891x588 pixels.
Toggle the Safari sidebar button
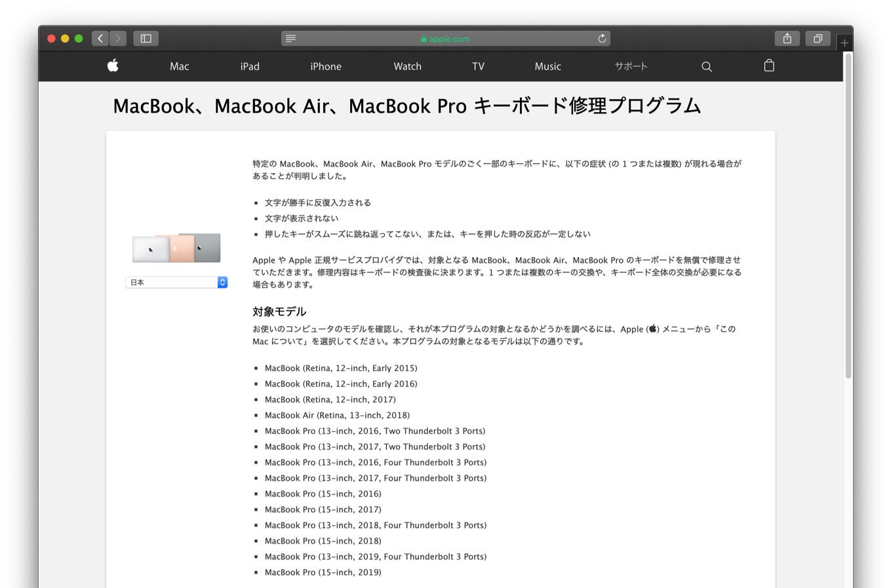point(146,39)
